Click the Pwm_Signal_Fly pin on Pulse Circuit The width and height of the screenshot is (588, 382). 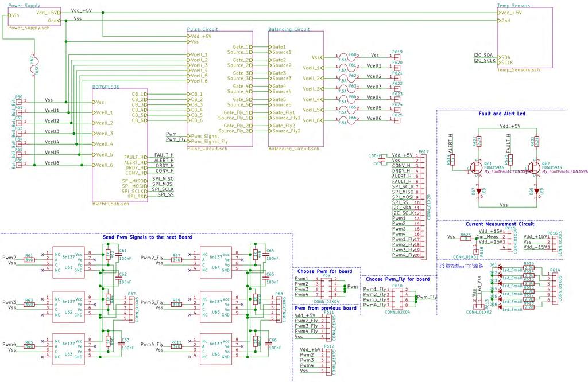tap(207, 142)
